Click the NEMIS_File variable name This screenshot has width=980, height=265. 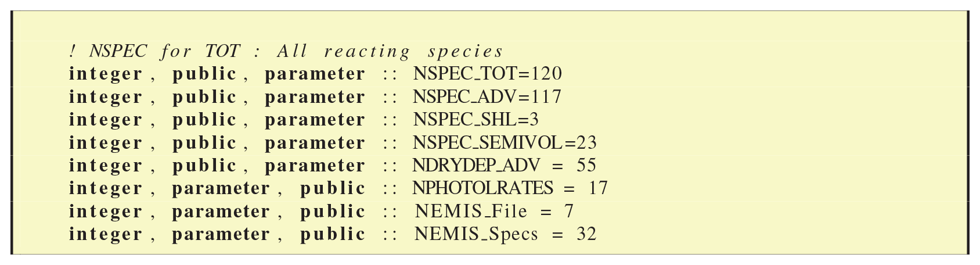tap(471, 211)
